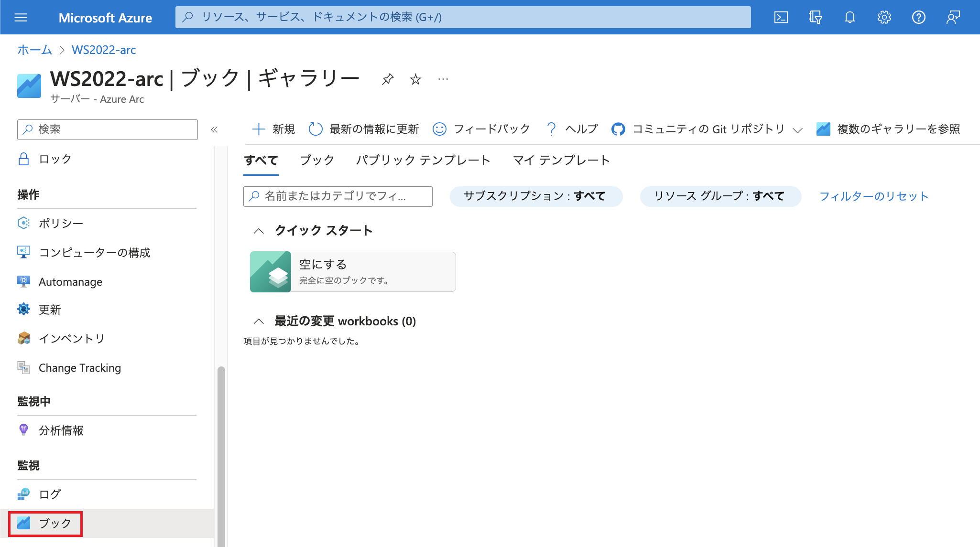
Task: Click Microsoft Azure header title
Action: (105, 18)
